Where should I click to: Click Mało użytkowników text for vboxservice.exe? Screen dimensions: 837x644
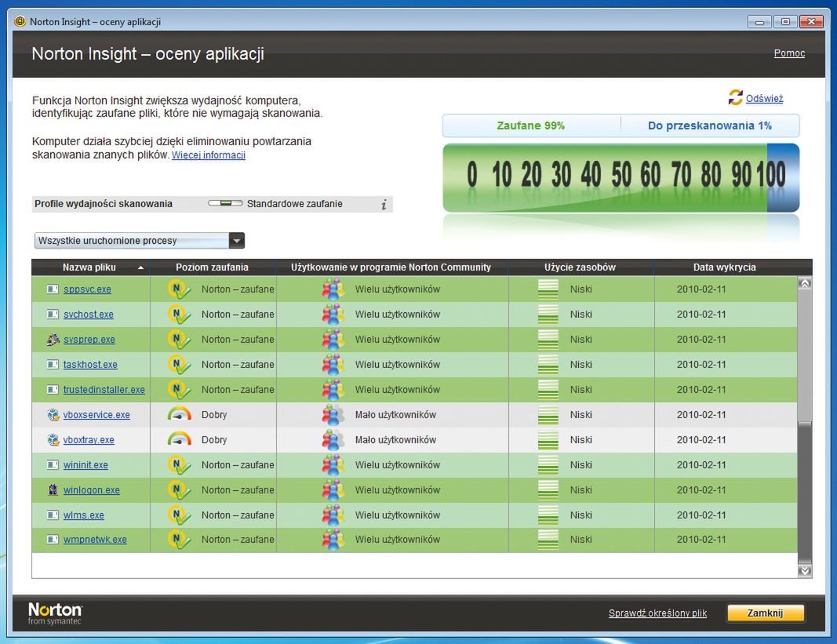coord(395,415)
